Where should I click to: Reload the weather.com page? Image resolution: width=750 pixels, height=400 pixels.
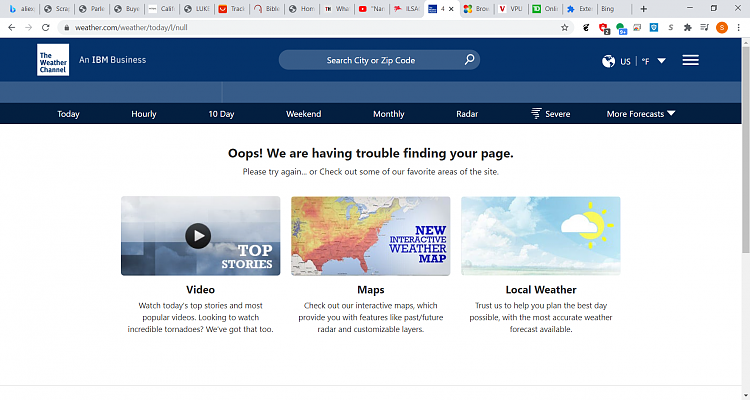point(46,28)
